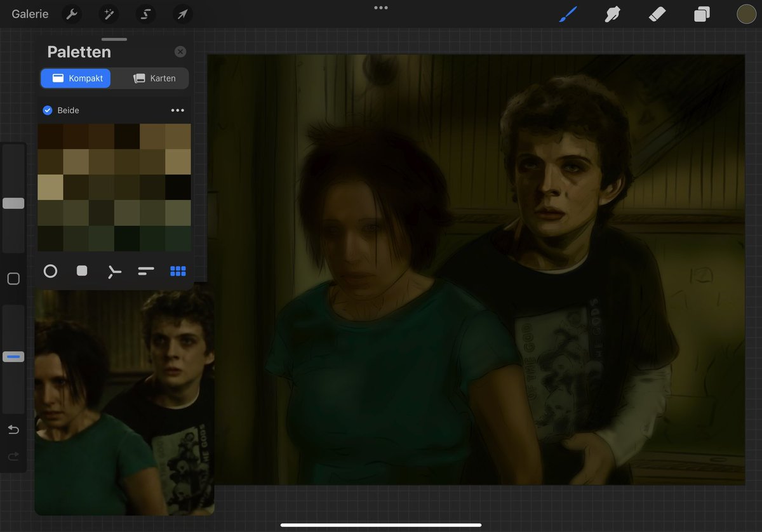Open the Actions wrench menu
The width and height of the screenshot is (762, 532).
coord(73,14)
